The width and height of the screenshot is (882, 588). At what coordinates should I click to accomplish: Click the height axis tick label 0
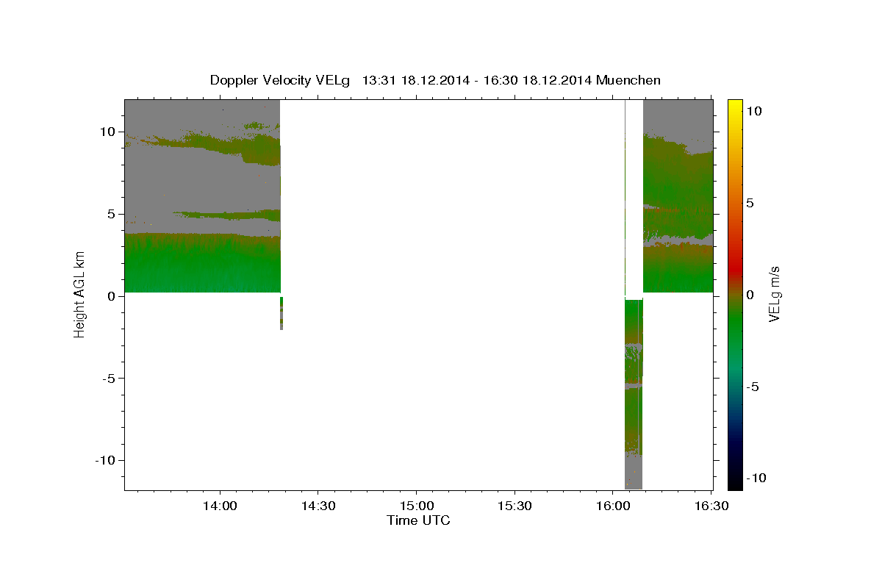click(113, 296)
